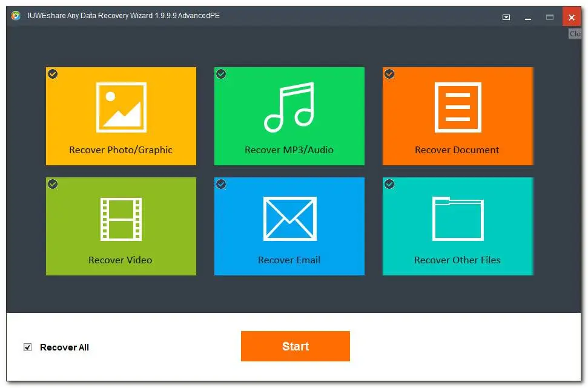Select the Recover MP3/Audio label
This screenshot has width=588, height=388.
(289, 150)
